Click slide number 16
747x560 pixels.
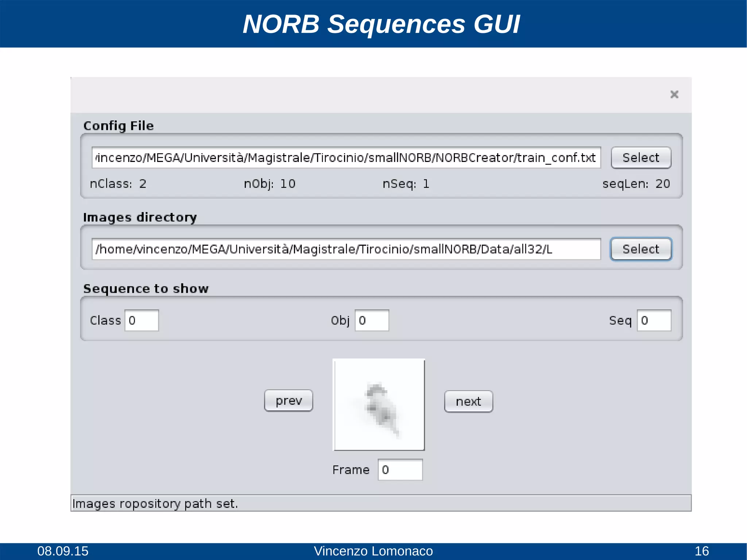[702, 551]
